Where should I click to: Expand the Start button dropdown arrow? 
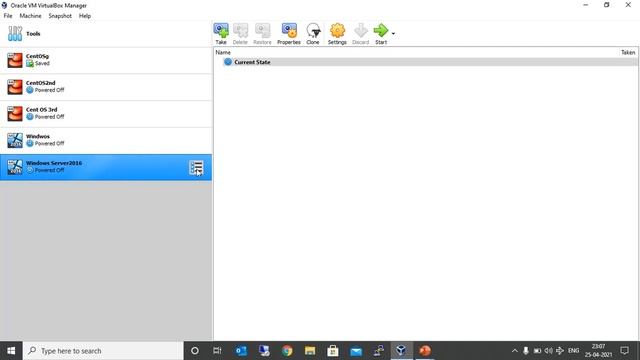tap(393, 33)
